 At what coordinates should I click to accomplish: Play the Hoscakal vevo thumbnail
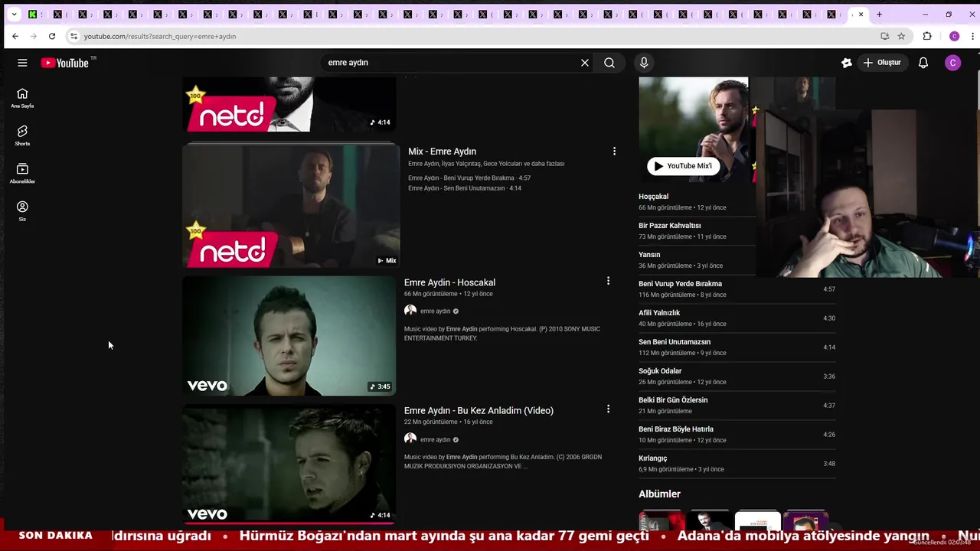click(x=289, y=336)
